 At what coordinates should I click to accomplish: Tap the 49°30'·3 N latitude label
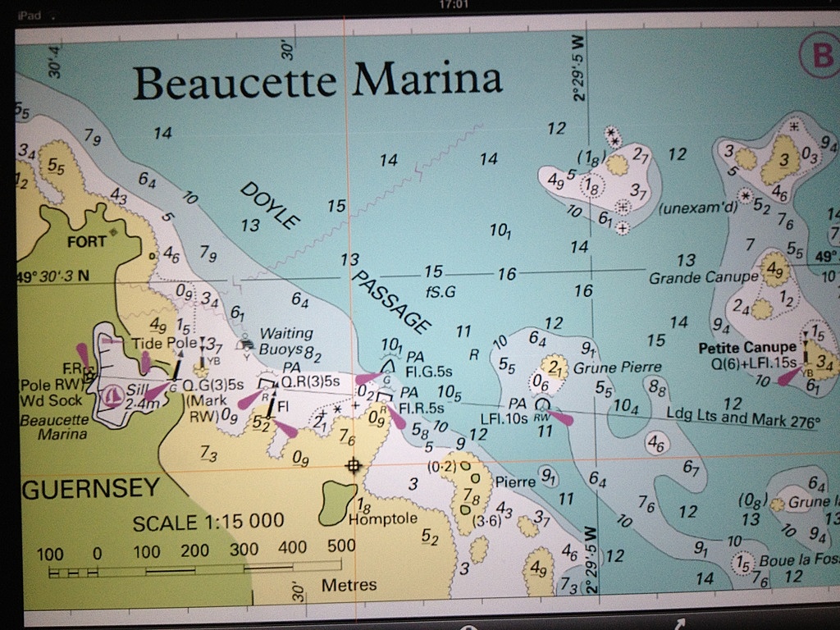(52, 277)
